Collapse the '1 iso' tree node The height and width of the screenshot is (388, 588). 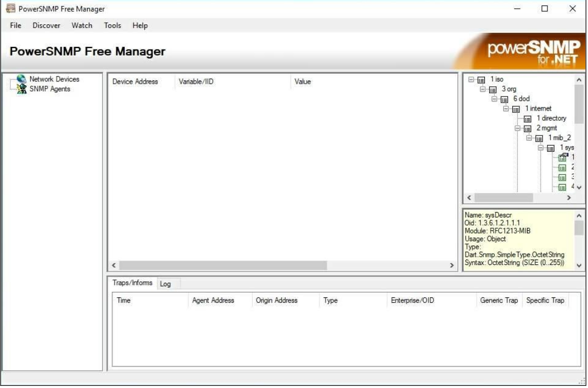pyautogui.click(x=471, y=79)
